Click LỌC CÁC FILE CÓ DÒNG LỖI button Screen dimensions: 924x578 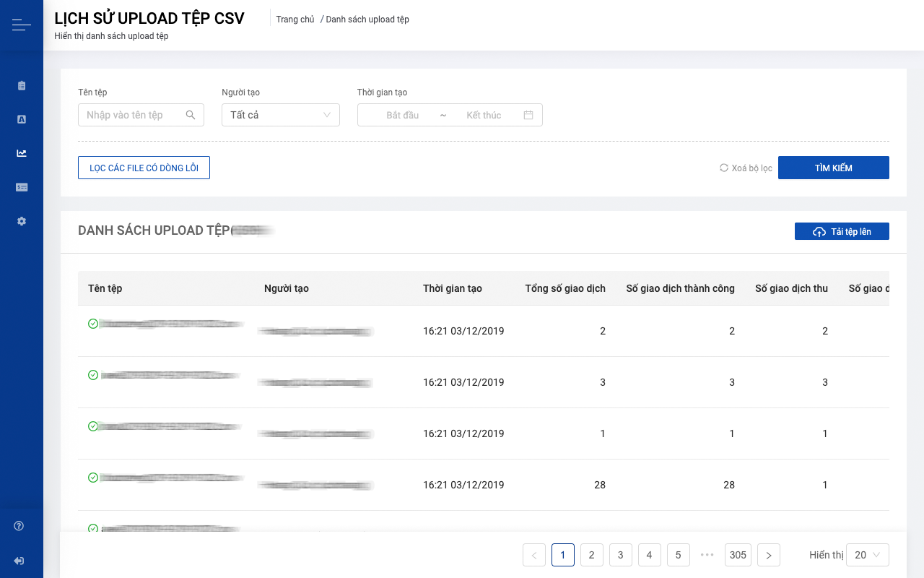[x=144, y=168]
